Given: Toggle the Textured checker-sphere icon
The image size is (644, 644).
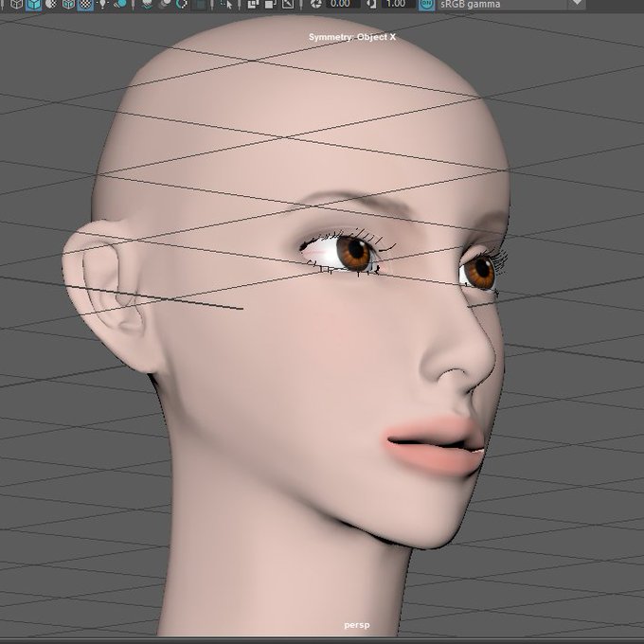Looking at the screenshot, I should 85,4.
